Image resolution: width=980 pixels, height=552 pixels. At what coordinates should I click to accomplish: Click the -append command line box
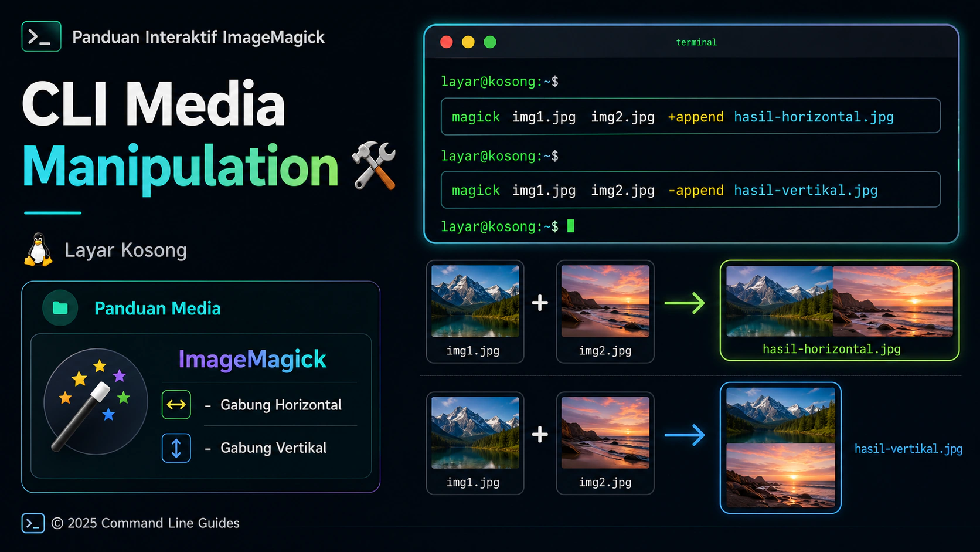(x=690, y=189)
